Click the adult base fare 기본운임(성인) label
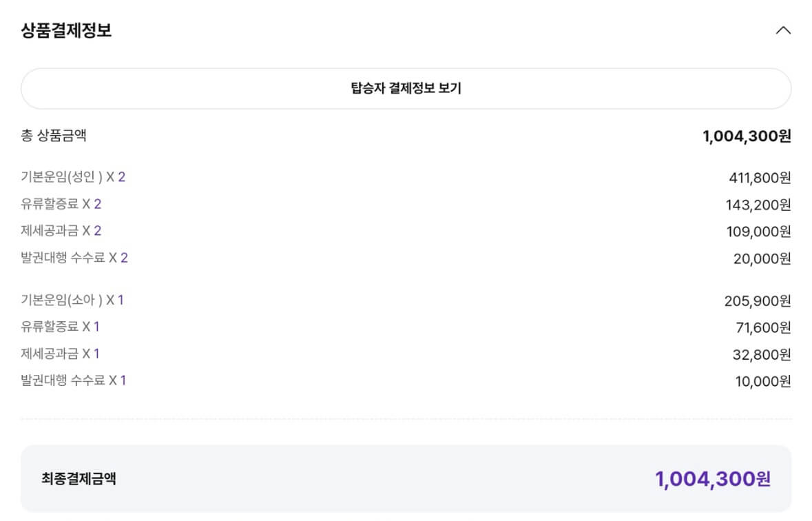Viewport: 812px width, 521px height. [x=61, y=177]
